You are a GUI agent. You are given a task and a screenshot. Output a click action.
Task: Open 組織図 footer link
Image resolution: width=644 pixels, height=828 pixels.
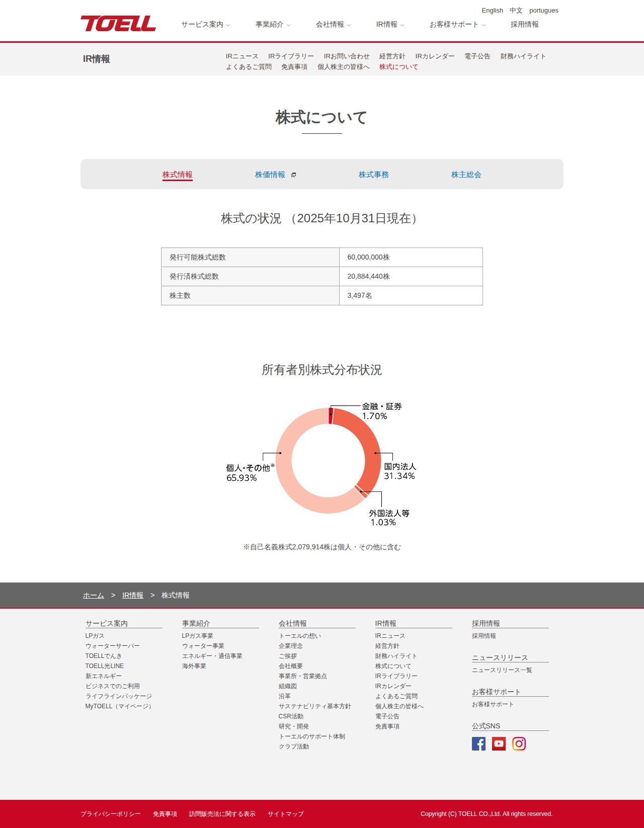pyautogui.click(x=288, y=686)
